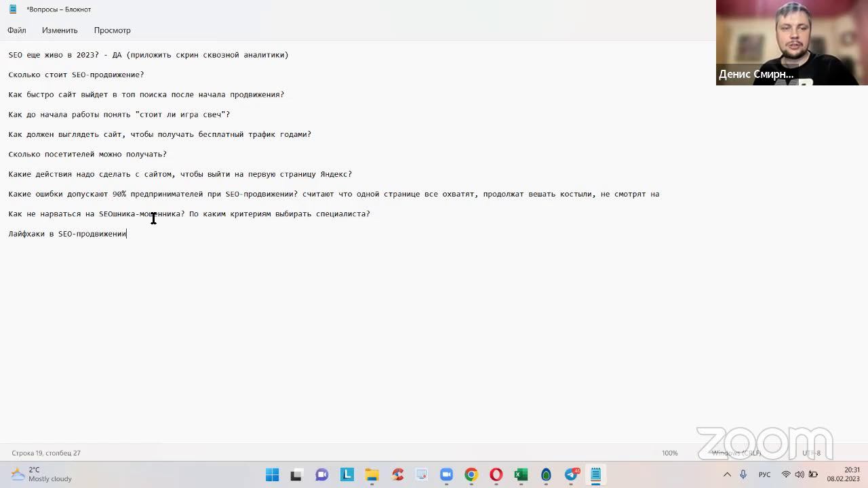Screen dimensions: 868x488
Task: Open the Windows Start menu
Action: [273, 475]
